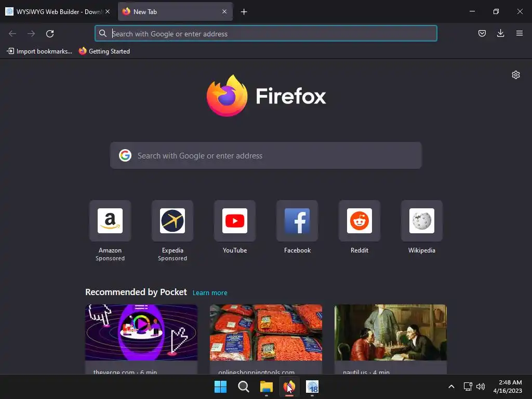Screen dimensions: 532x399
Task: Click Learn more link beside Pocket
Action: pos(210,293)
